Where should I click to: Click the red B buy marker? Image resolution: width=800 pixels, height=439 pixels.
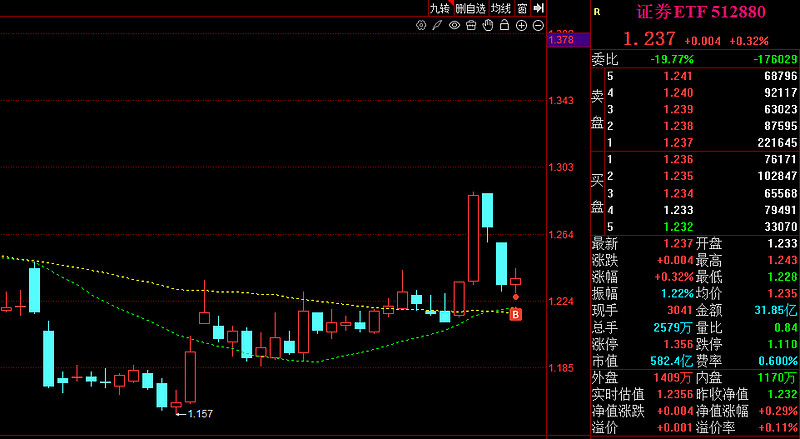[x=515, y=314]
